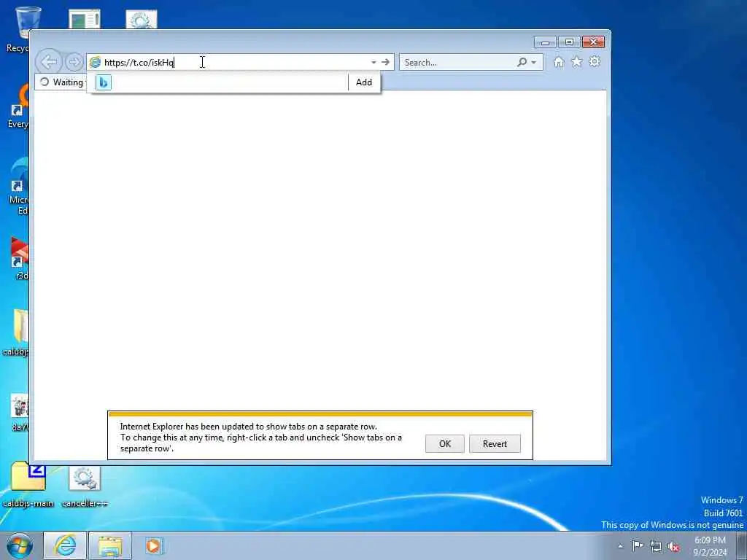Click Revert in the notification bar
Image resolution: width=747 pixels, height=560 pixels.
tap(495, 444)
